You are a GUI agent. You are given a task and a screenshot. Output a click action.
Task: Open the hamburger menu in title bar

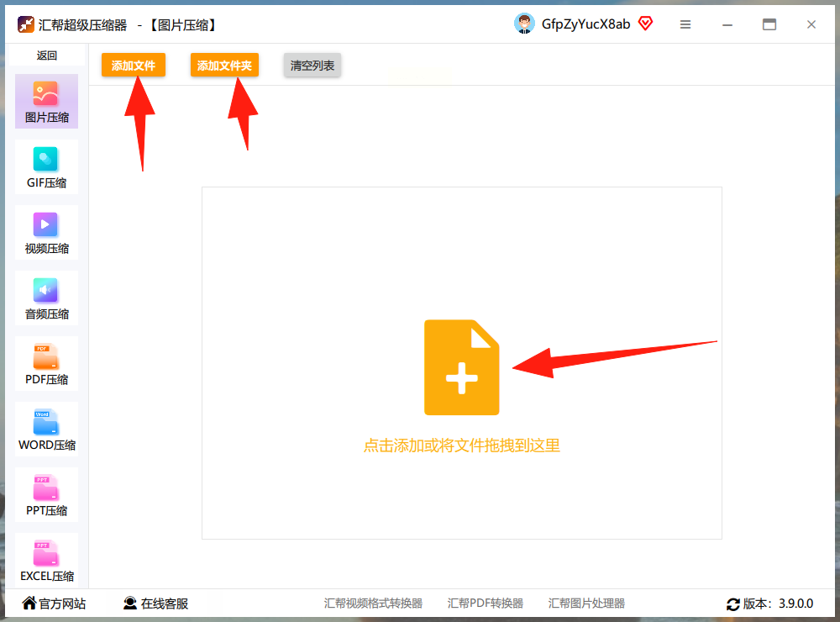click(685, 24)
